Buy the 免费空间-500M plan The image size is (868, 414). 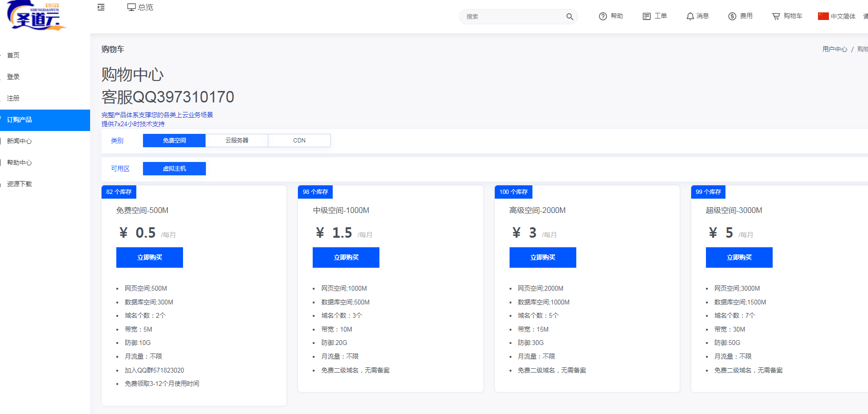(150, 257)
